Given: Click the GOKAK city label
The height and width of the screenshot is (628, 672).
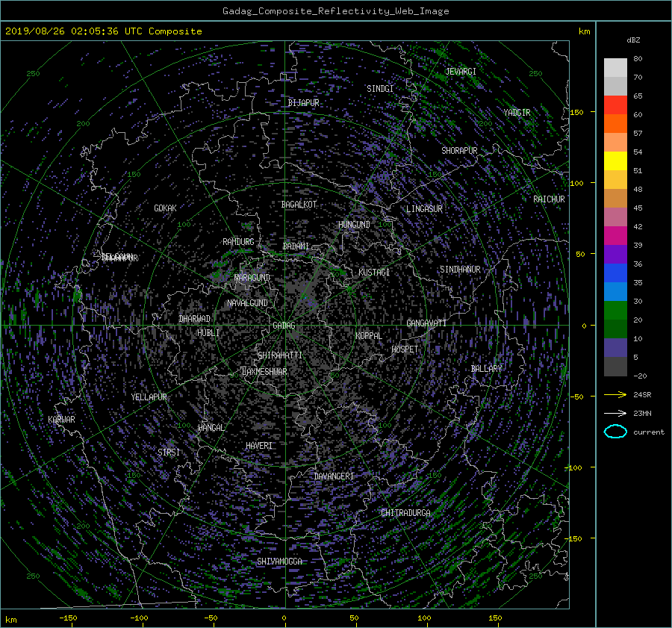Looking at the screenshot, I should tap(165, 208).
